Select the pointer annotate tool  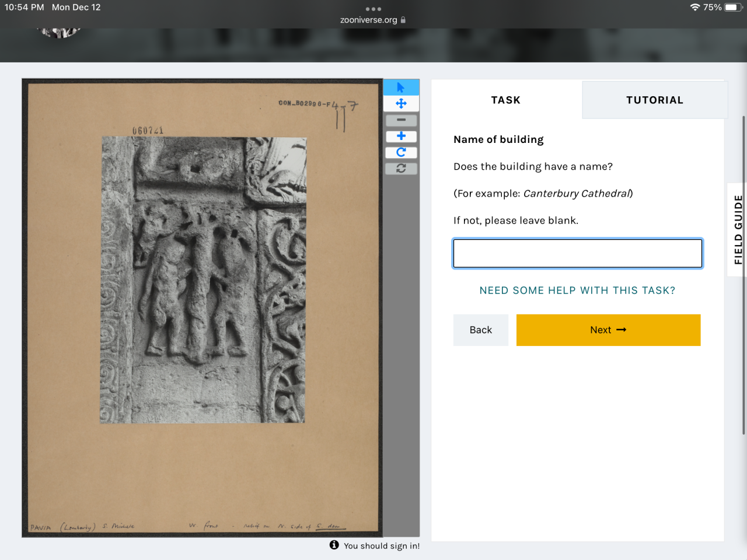point(401,87)
